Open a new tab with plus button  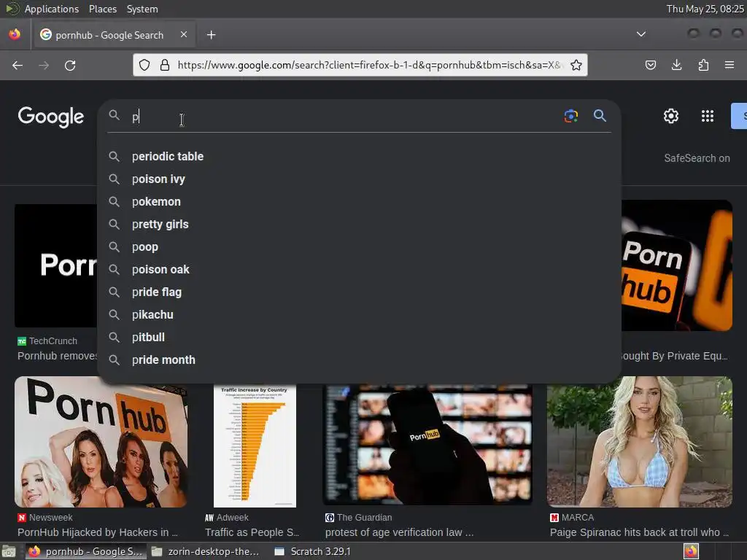coord(211,35)
